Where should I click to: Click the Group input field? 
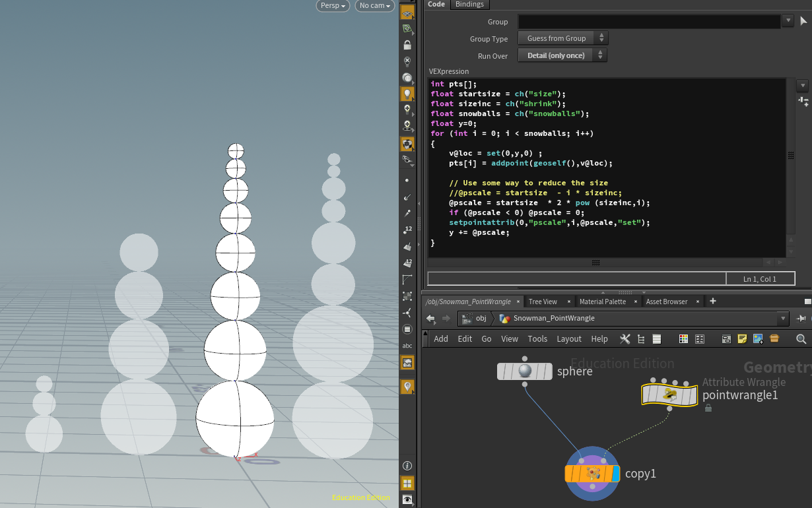(649, 21)
